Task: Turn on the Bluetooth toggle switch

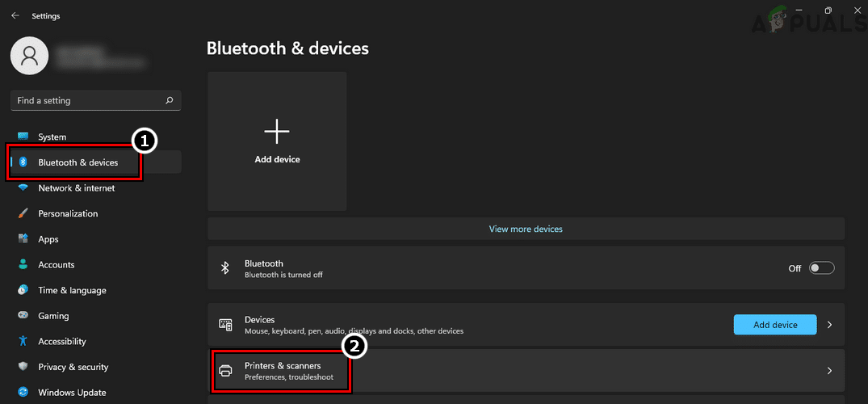Action: (821, 268)
